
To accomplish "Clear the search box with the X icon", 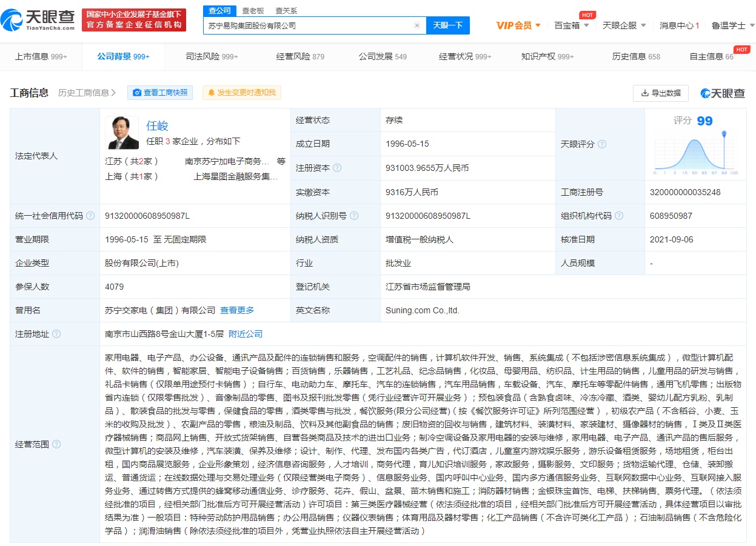I will click(417, 25).
